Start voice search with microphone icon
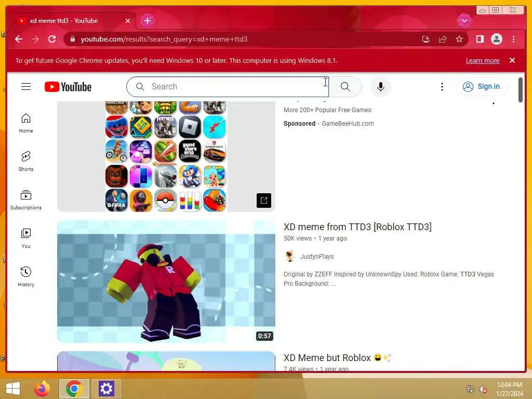Viewport: 532px width, 399px height. (381, 87)
